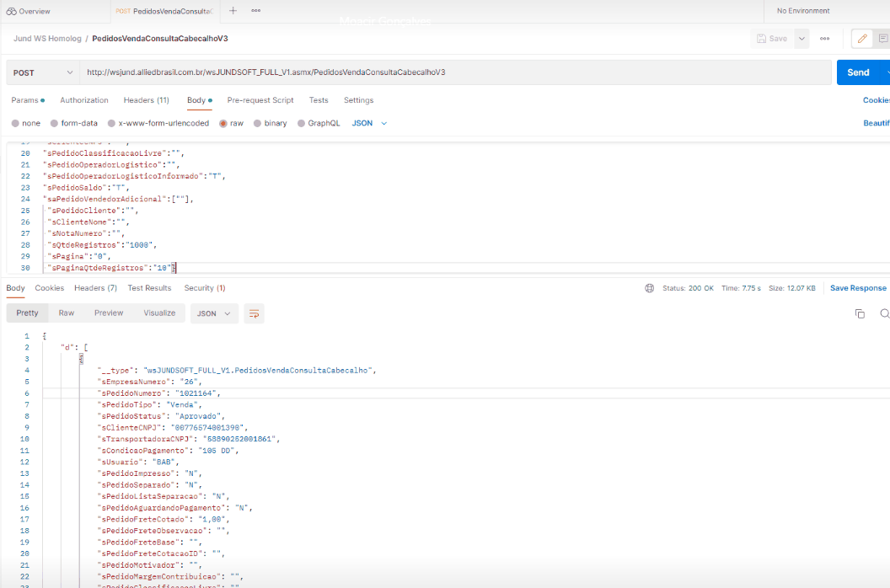Screen dimensions: 890x588
Task: Open request options three-dots beside Save
Action: point(824,39)
